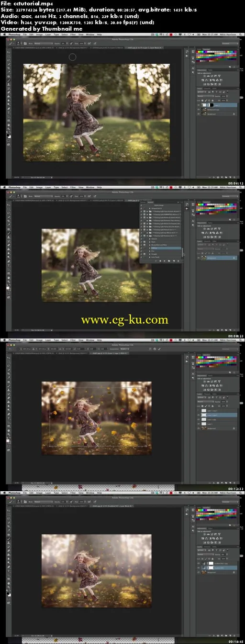Expand the Chasing Light ROMANTICA action set

147,215
